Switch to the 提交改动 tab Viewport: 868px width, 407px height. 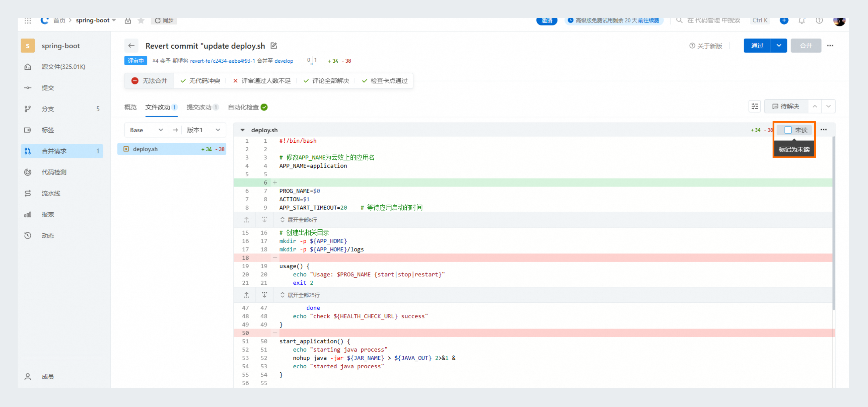tap(202, 107)
